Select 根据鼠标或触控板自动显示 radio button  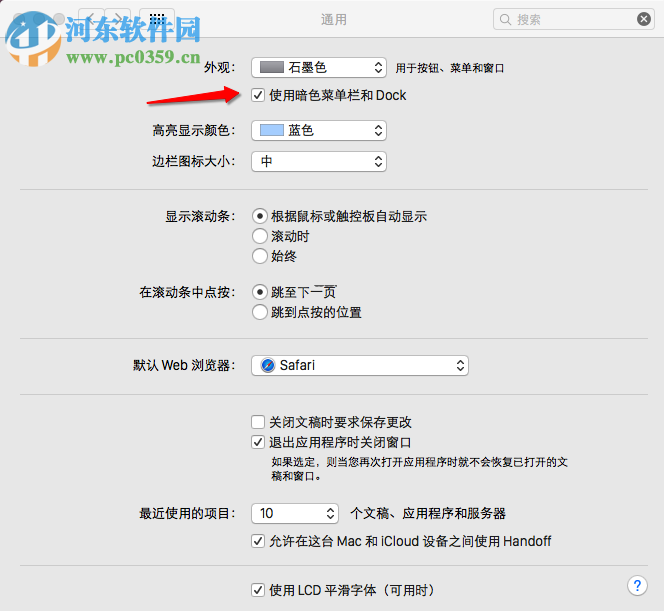[260, 216]
